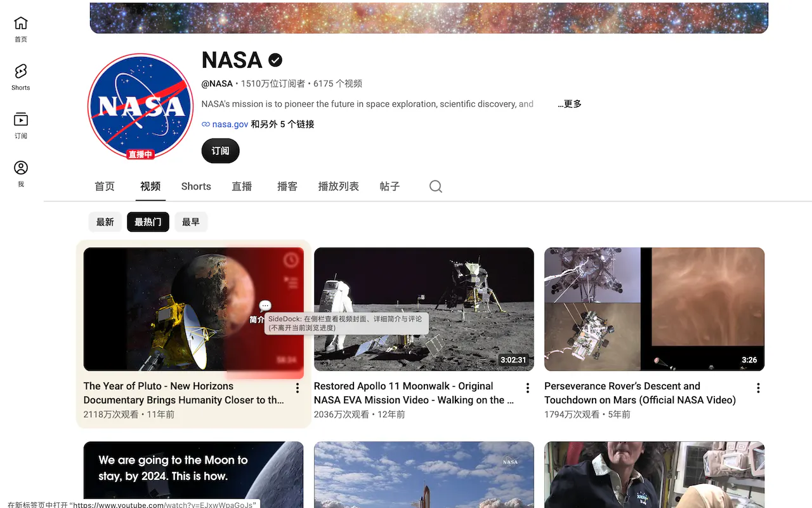
Task: Open 订阅 subscriptions in the sidebar
Action: pyautogui.click(x=21, y=125)
